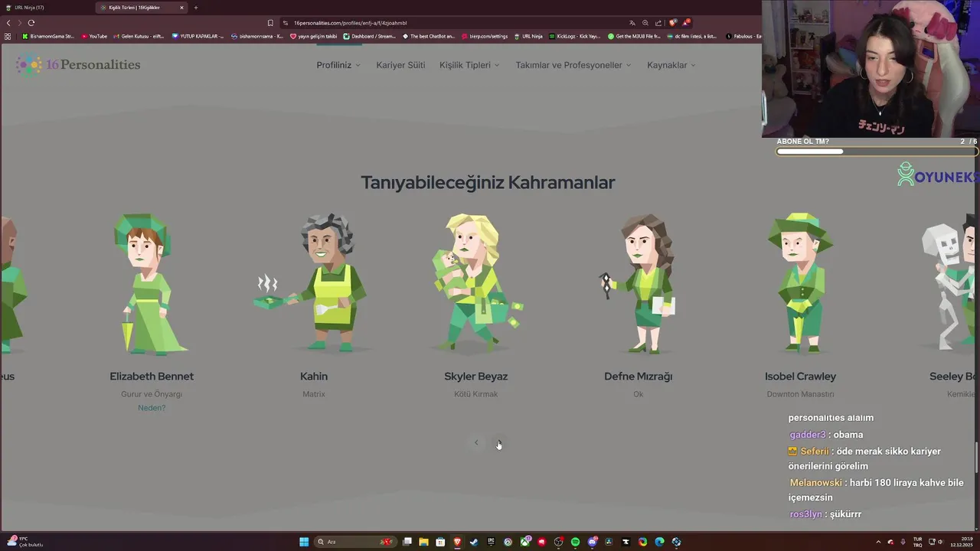
Task: Open the bookmarks apps grid icon
Action: click(8, 36)
